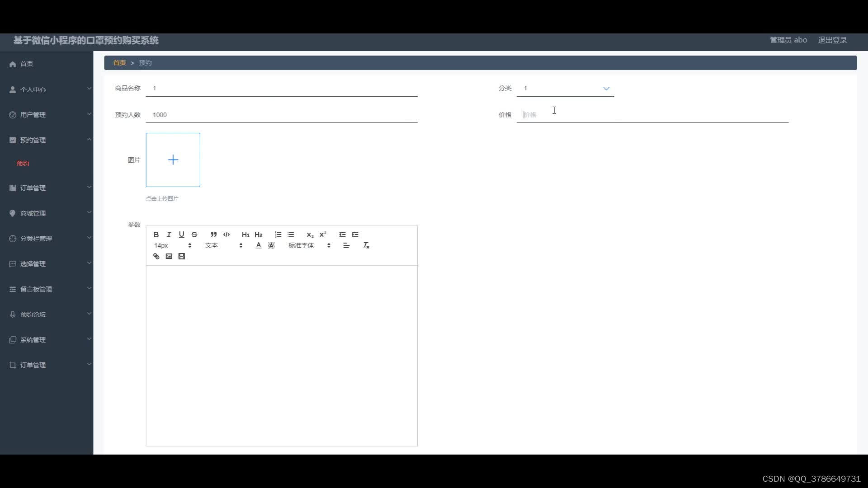Image resolution: width=868 pixels, height=488 pixels.
Task: Click the ordered list icon
Action: pyautogui.click(x=277, y=234)
